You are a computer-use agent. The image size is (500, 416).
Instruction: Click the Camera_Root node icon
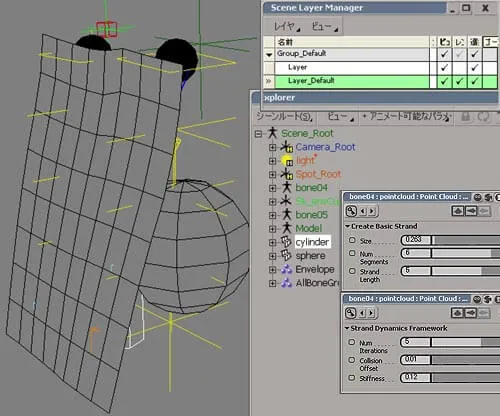(x=286, y=147)
